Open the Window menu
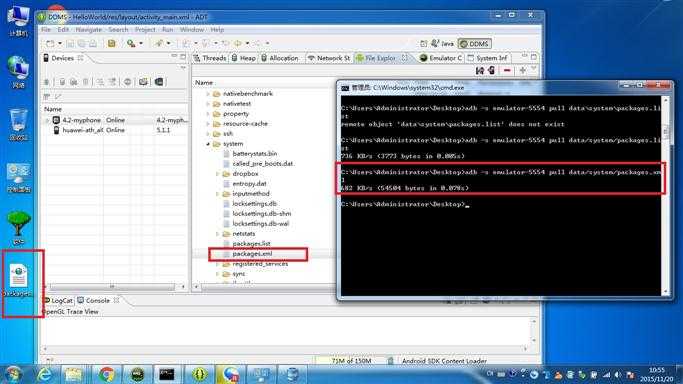 [x=192, y=30]
